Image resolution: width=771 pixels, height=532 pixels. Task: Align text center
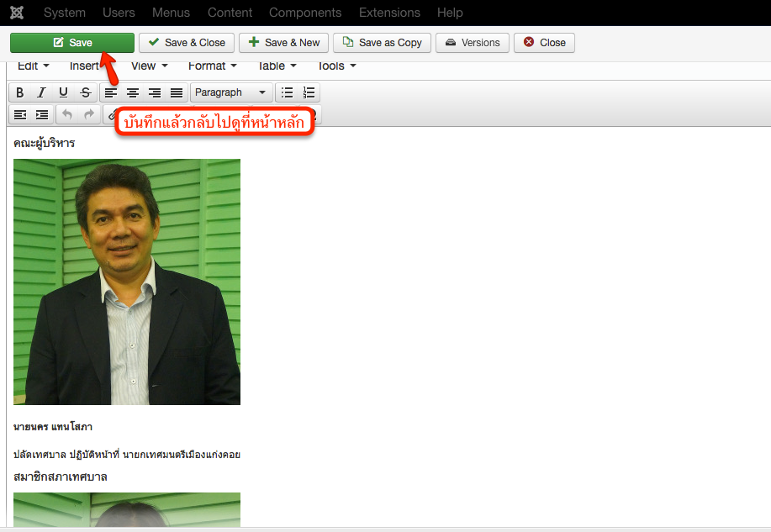(133, 92)
